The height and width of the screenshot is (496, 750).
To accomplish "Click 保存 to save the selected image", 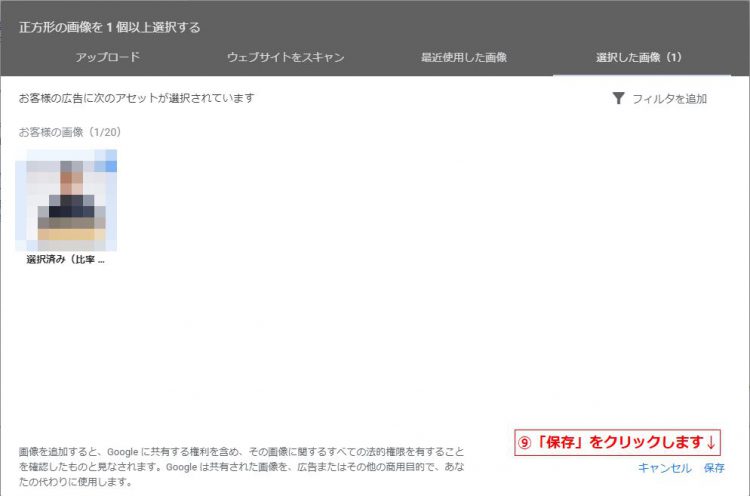I will pos(714,468).
